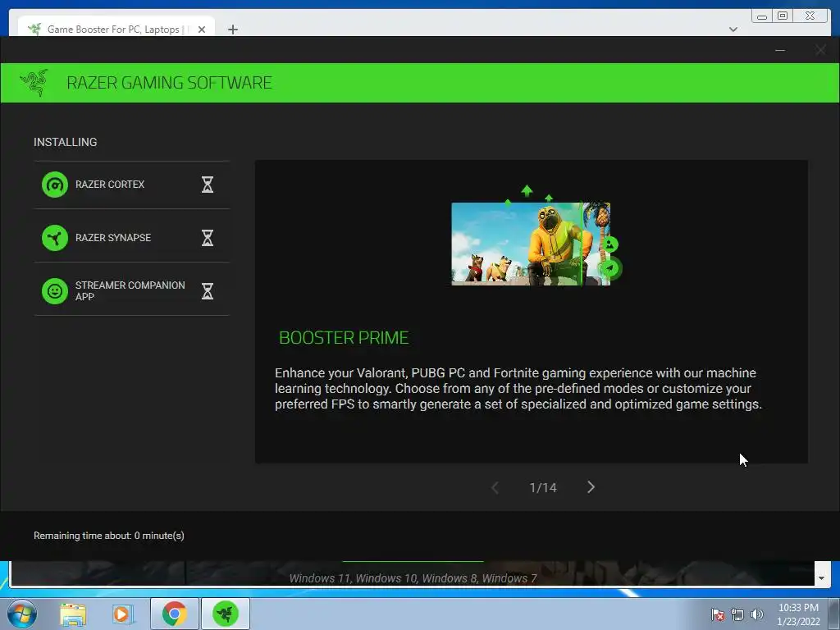Screen dimensions: 840x630
Task: Open Windows Explorer from the taskbar
Action: 73,614
